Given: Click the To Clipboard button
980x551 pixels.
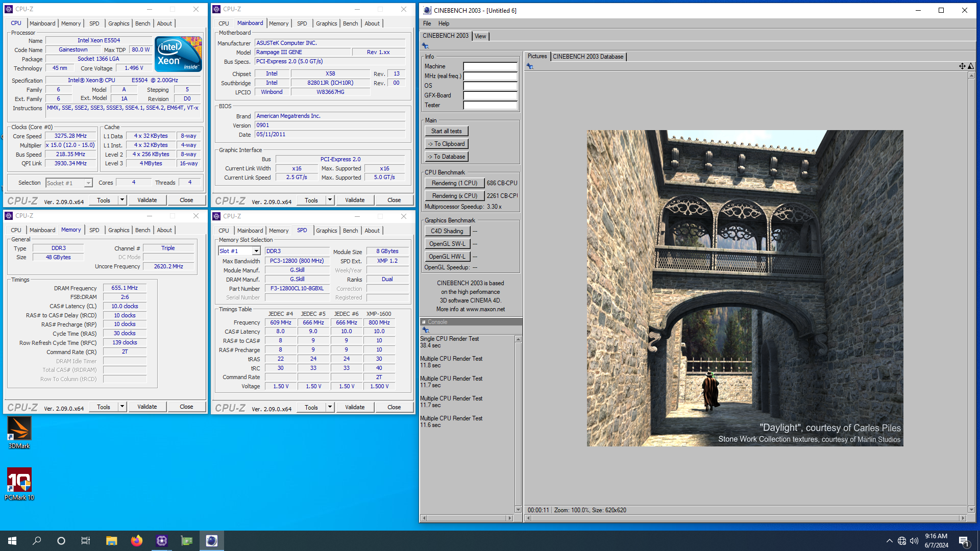Looking at the screenshot, I should pos(446,144).
